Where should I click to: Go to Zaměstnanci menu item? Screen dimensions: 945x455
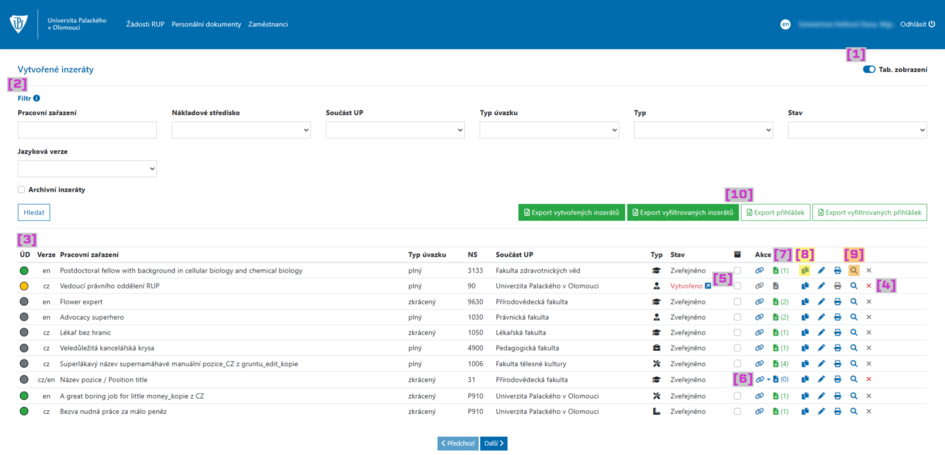pyautogui.click(x=268, y=25)
